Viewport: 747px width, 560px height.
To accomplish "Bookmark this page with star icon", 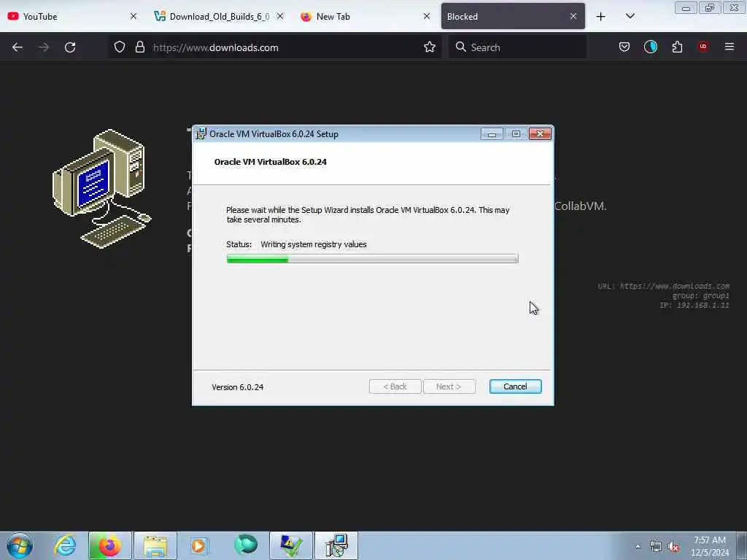I will [x=430, y=47].
